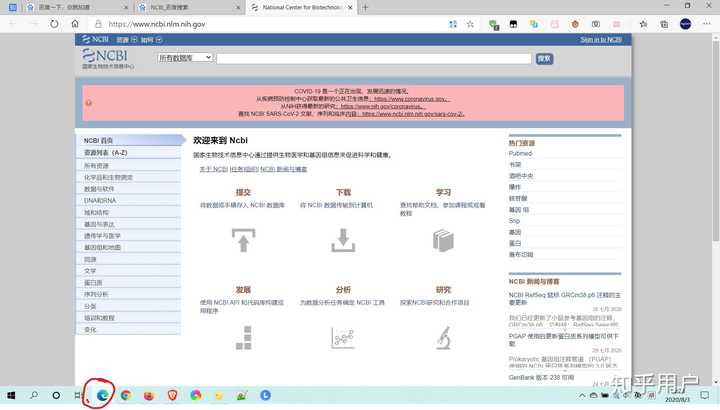720x410 pixels.
Task: Open a new browser tab
Action: (x=365, y=7)
